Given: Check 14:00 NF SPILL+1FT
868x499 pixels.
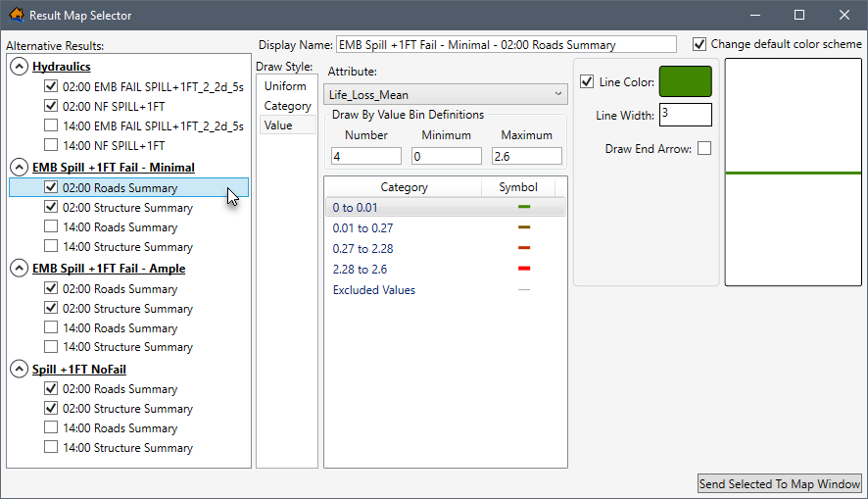Looking at the screenshot, I should pos(50,144).
